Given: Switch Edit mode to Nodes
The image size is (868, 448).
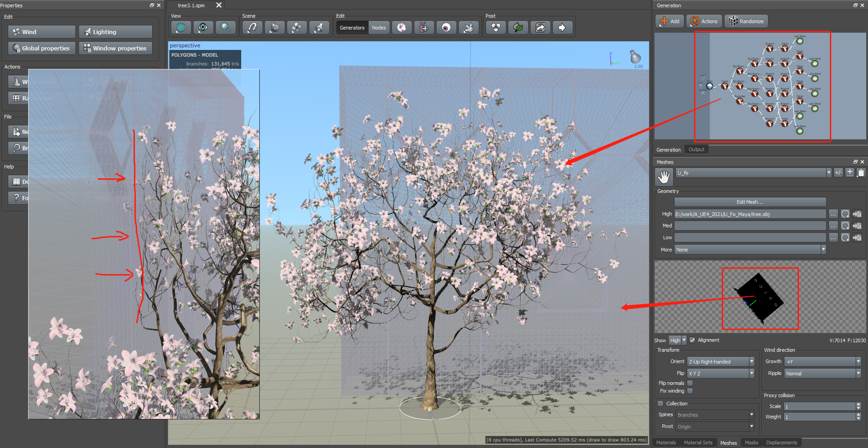Looking at the screenshot, I should coord(379,28).
